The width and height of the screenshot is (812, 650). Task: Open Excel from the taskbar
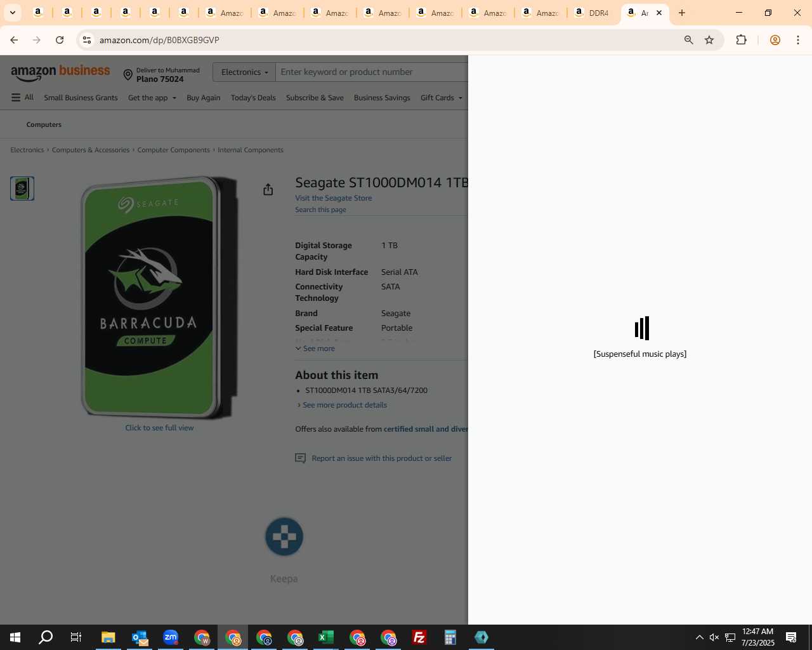tap(326, 637)
